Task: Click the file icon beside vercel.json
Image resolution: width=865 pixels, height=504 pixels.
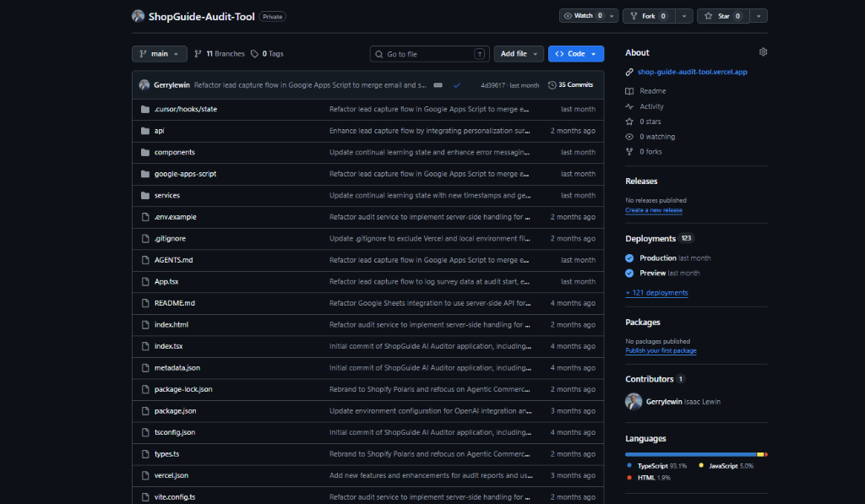Action: click(145, 475)
